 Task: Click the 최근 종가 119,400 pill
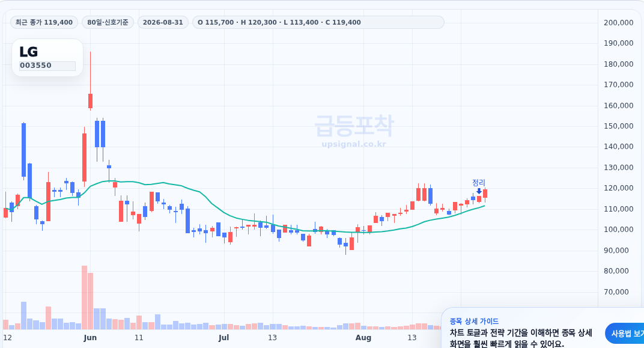[x=44, y=22]
